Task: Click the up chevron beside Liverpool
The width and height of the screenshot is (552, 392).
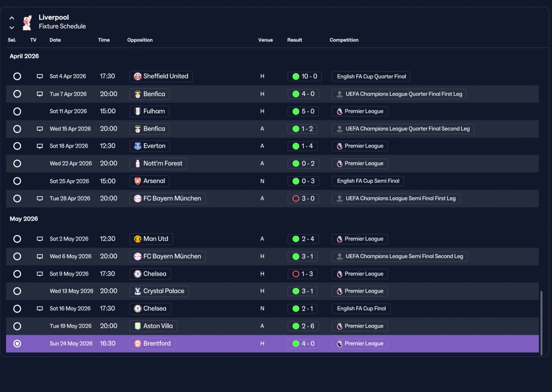Action: point(12,18)
